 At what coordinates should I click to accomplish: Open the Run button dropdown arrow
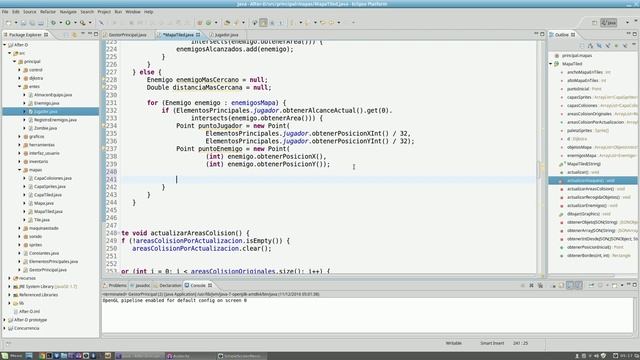pyautogui.click(x=75, y=23)
